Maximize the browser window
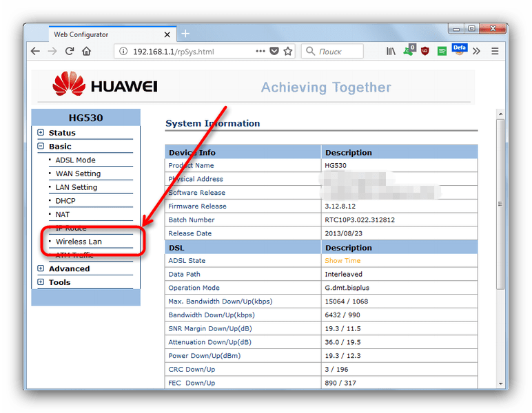The width and height of the screenshot is (532, 413). [471, 28]
